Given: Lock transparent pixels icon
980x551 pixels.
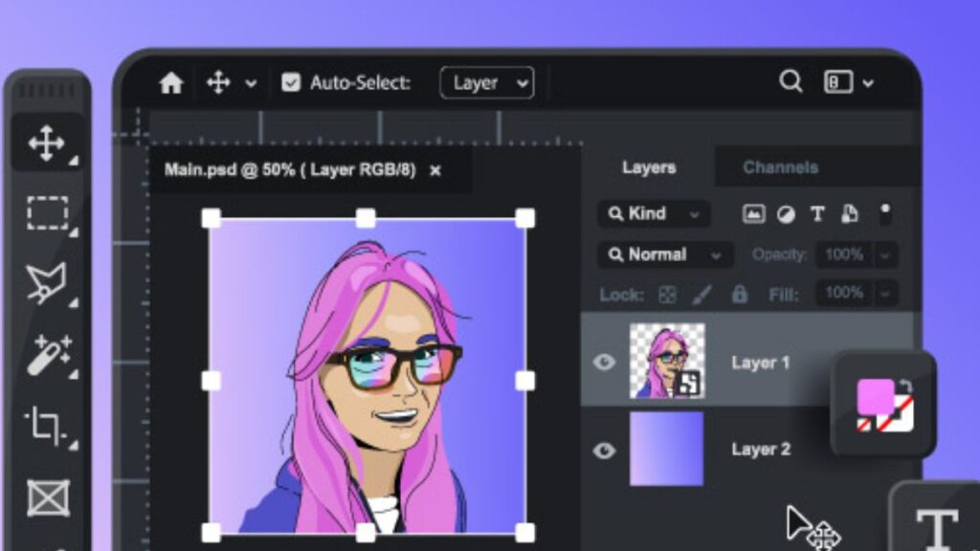Looking at the screenshot, I should pos(667,295).
